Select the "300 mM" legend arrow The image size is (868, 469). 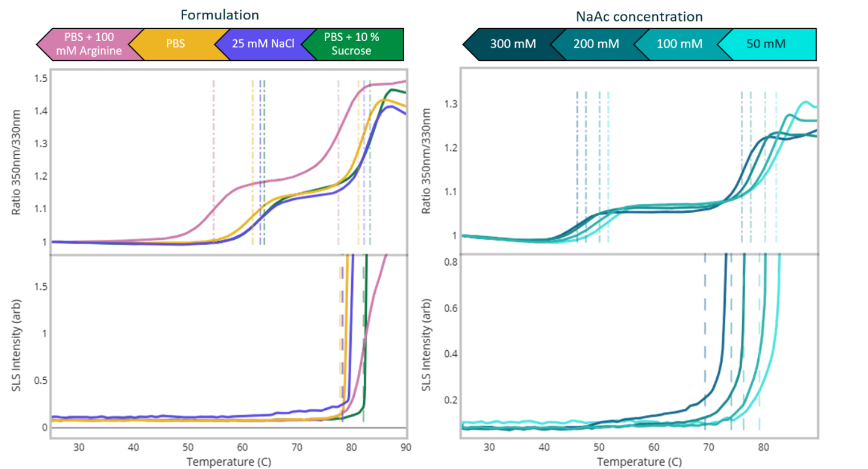click(513, 44)
